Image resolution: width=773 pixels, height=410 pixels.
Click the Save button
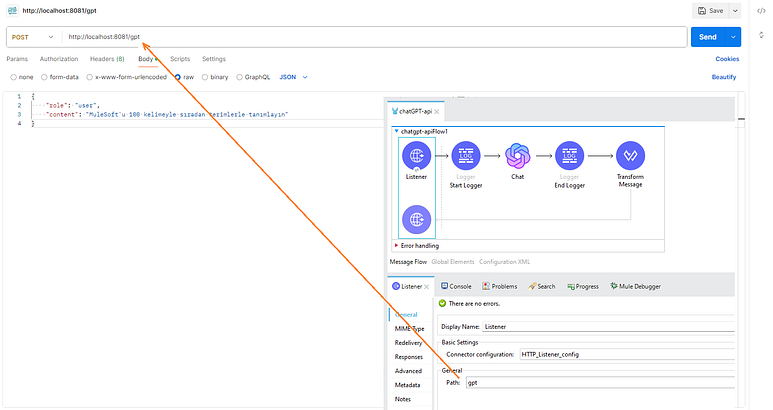point(710,10)
